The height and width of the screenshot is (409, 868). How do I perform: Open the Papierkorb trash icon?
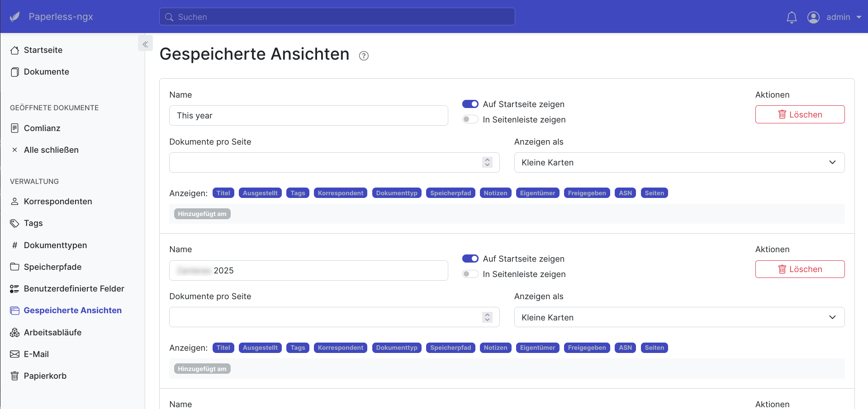coord(14,376)
